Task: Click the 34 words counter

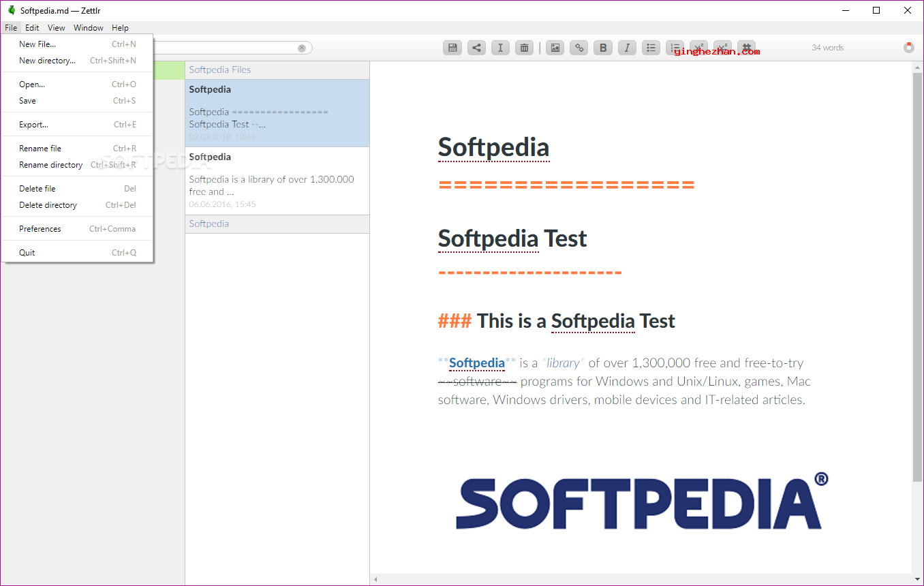Action: click(827, 48)
